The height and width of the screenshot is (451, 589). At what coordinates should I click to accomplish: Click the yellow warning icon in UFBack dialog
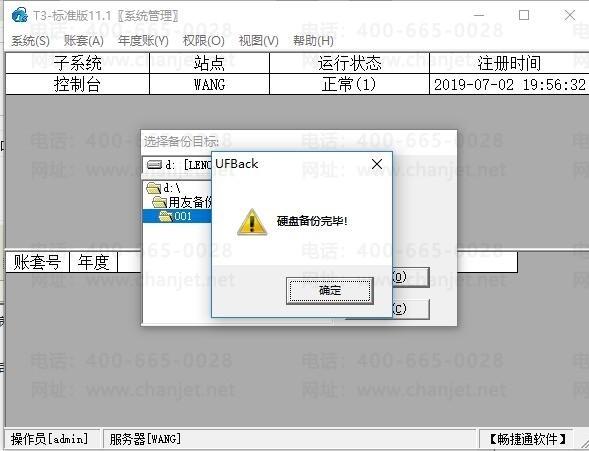tap(252, 222)
